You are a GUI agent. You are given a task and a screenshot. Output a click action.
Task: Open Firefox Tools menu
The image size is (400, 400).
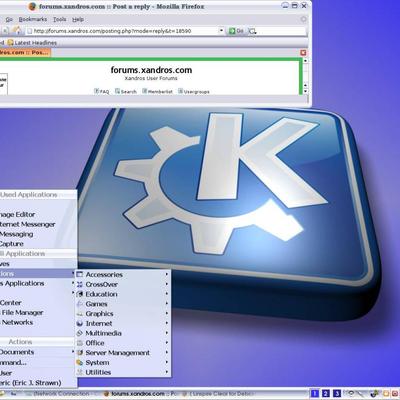click(60, 19)
